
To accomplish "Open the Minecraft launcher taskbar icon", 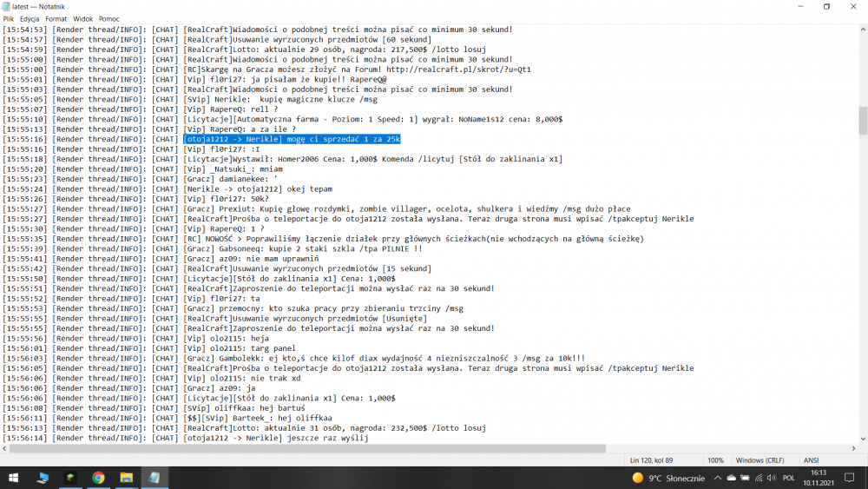I will (70, 477).
